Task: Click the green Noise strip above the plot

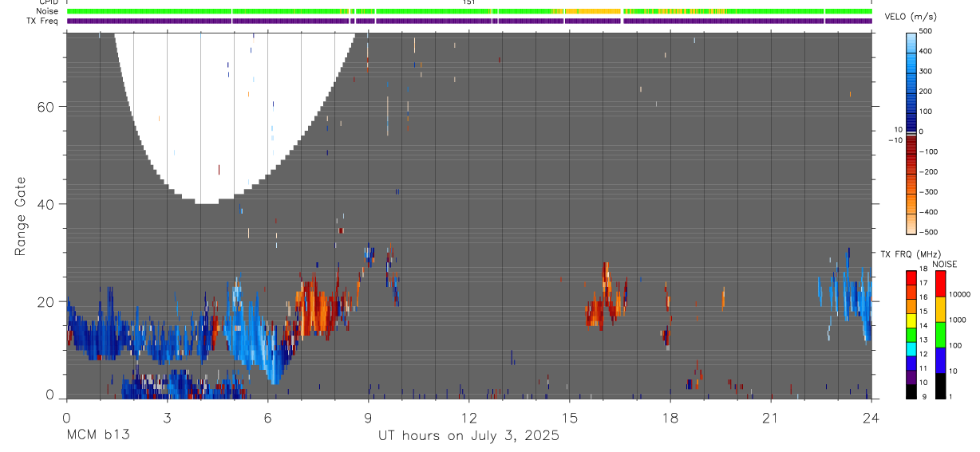Action: pos(469,11)
